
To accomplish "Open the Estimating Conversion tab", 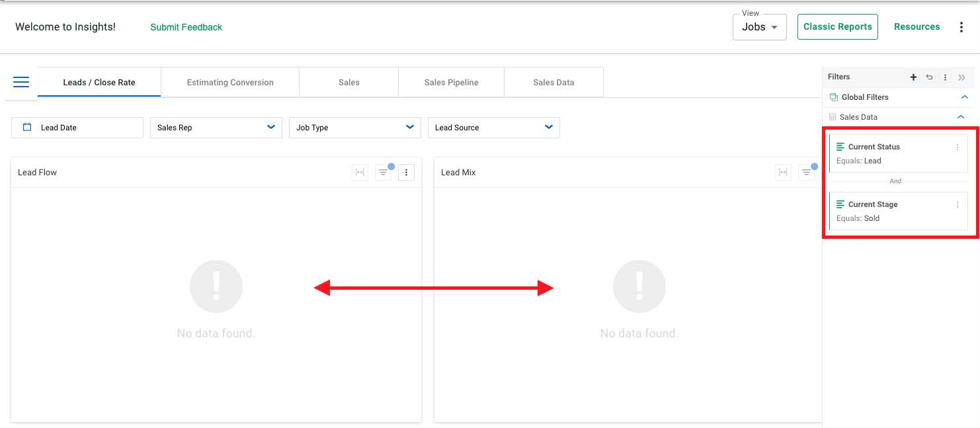I will pyautogui.click(x=229, y=81).
